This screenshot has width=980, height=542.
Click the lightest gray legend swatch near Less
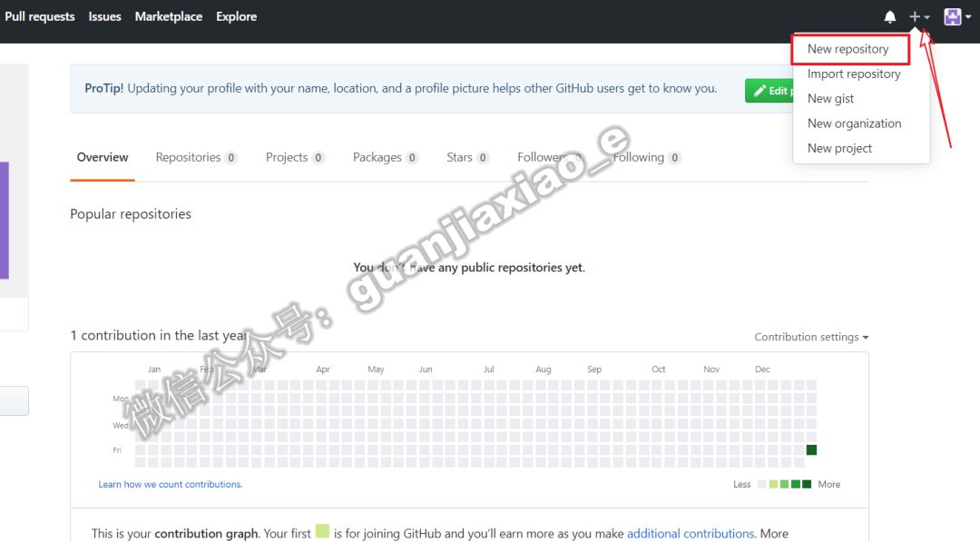762,485
